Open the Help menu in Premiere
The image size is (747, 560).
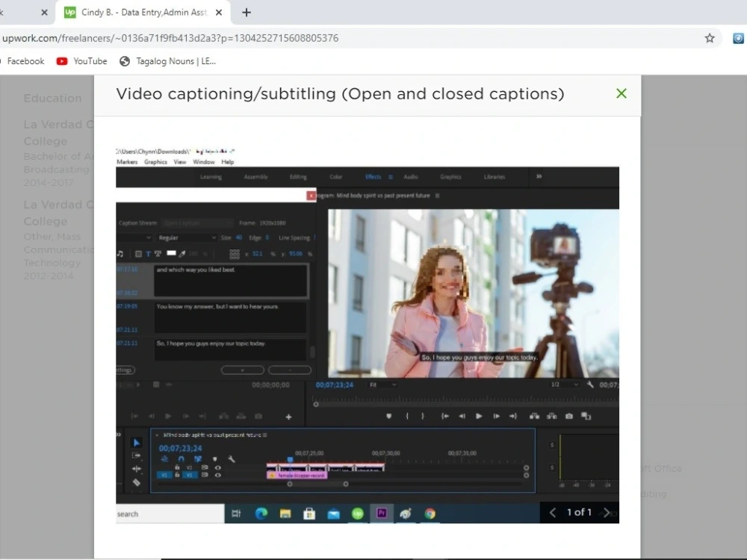point(228,162)
